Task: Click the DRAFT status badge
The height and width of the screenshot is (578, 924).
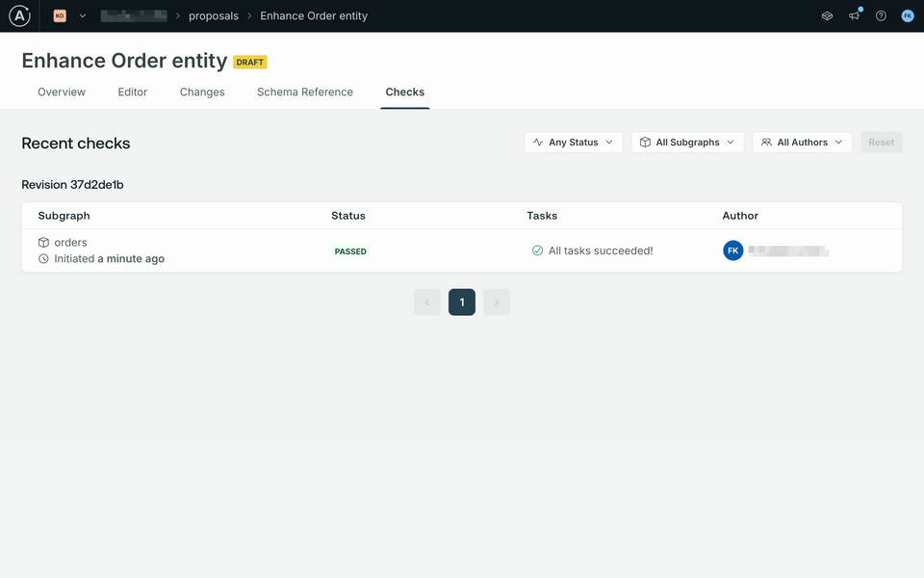Action: pyautogui.click(x=250, y=62)
